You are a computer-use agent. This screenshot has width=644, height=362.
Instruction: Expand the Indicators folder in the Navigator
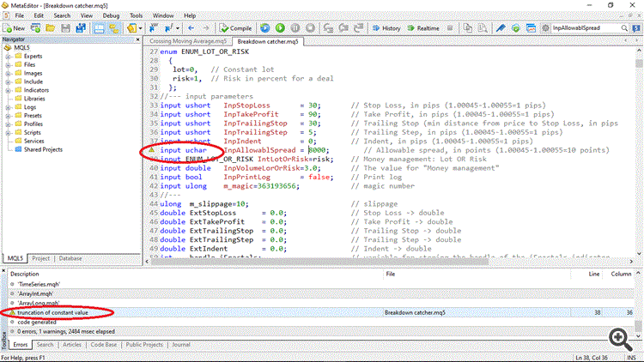[8, 90]
